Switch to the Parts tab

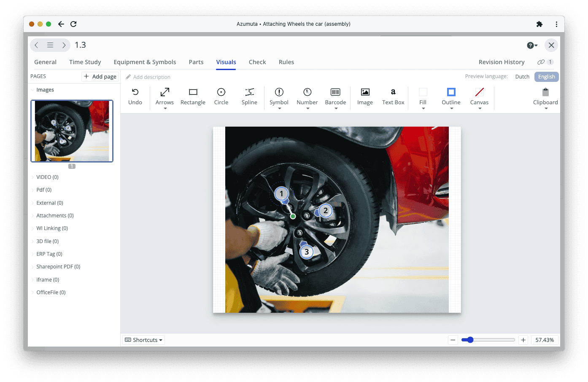point(196,62)
